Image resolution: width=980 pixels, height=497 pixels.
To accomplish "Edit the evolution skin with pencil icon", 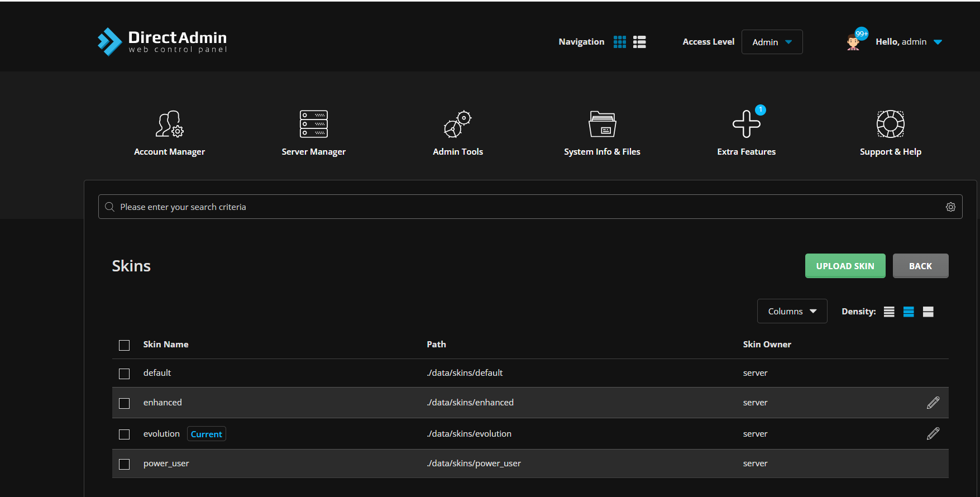I will pos(933,434).
